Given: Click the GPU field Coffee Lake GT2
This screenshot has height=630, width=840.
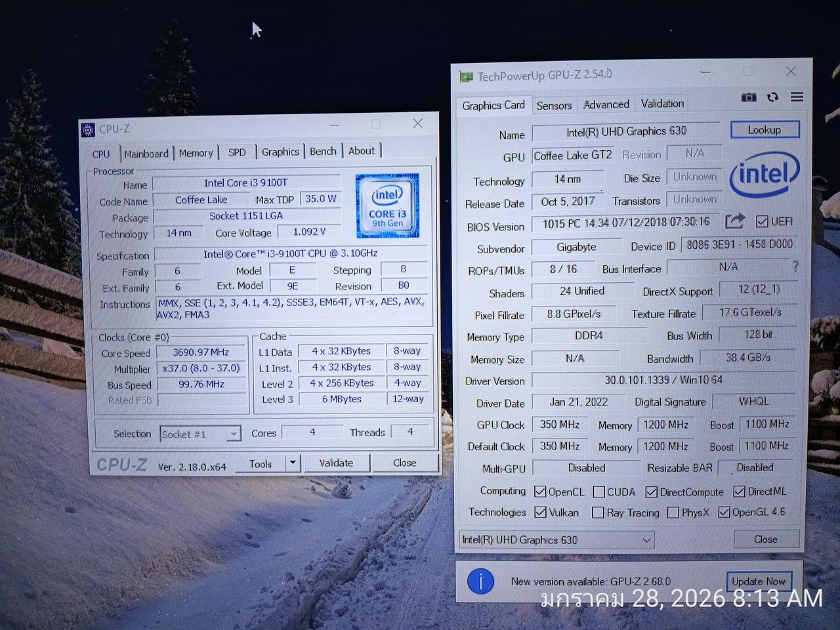Looking at the screenshot, I should point(572,156).
